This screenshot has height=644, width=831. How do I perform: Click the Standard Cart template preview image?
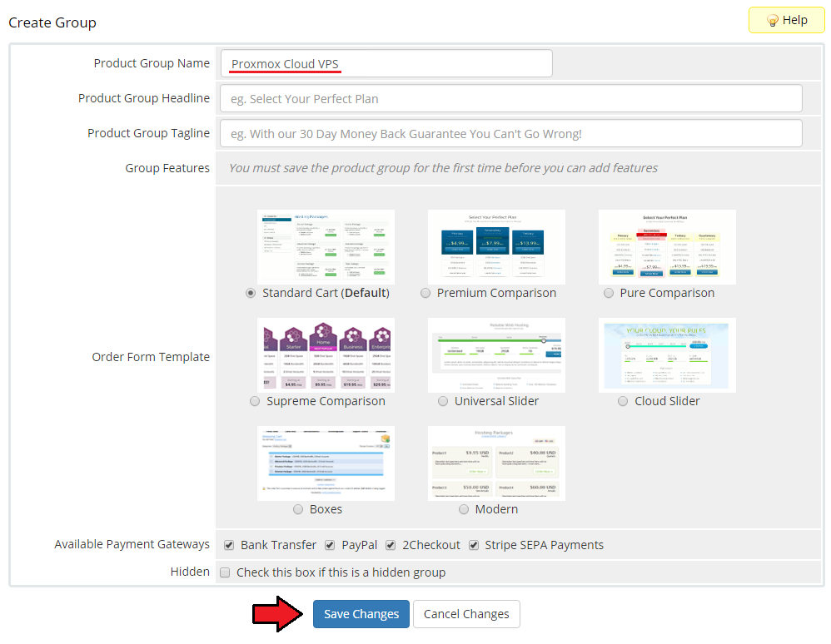tap(326, 247)
